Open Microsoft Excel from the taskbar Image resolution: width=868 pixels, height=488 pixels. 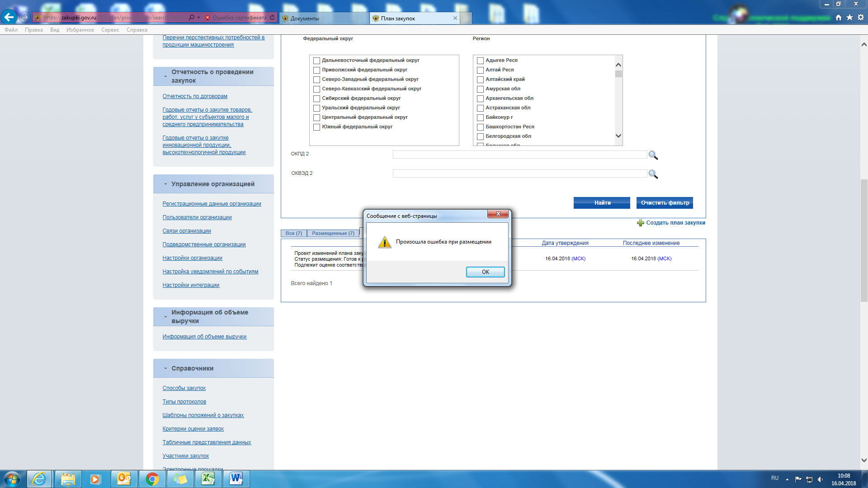pos(208,479)
